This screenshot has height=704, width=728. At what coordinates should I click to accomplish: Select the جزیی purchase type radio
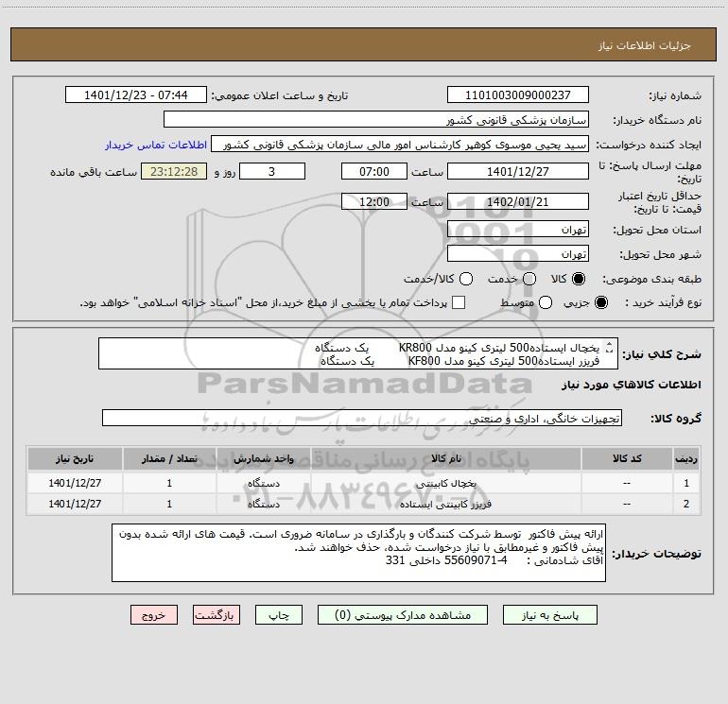point(600,302)
